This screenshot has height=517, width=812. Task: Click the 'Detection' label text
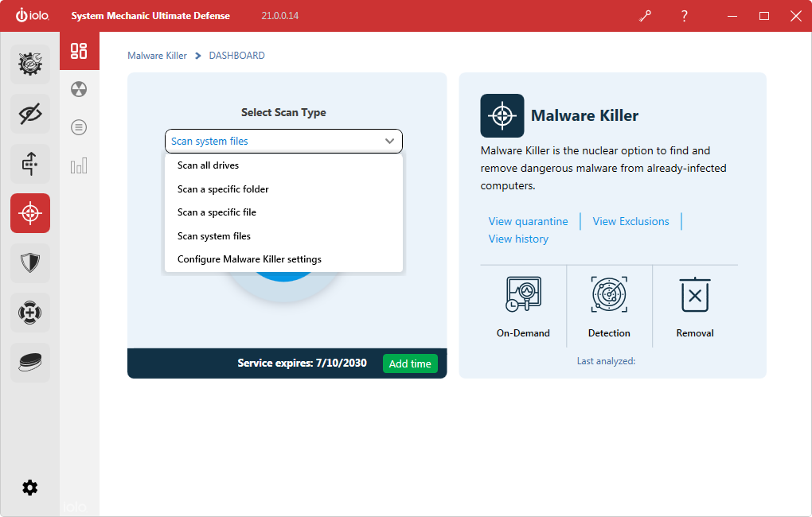point(609,333)
